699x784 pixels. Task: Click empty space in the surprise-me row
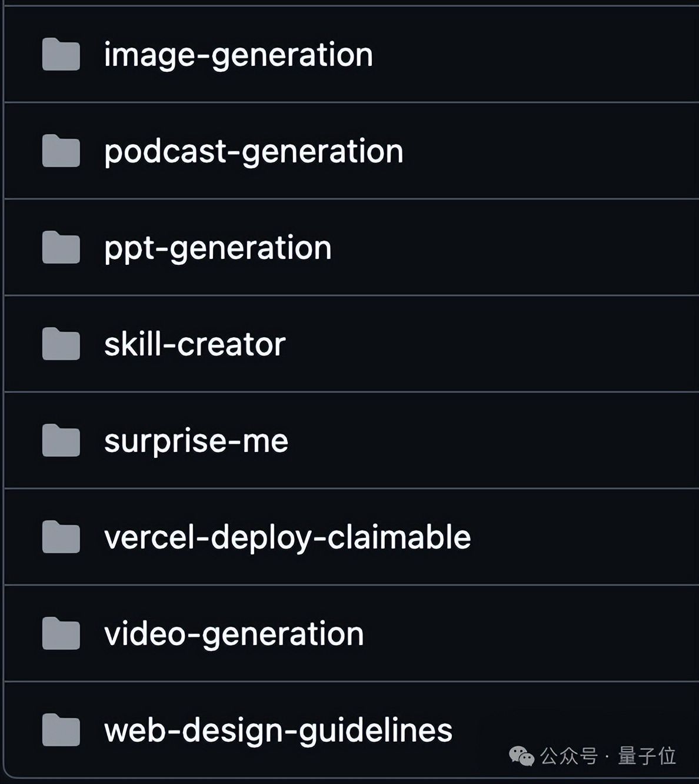pos(500,441)
